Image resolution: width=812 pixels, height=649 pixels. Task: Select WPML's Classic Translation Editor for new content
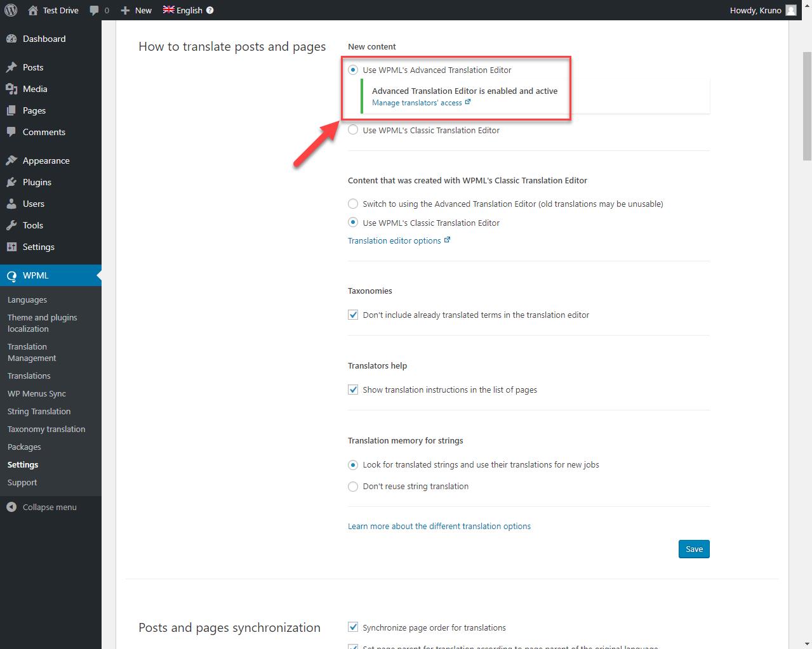pos(353,130)
